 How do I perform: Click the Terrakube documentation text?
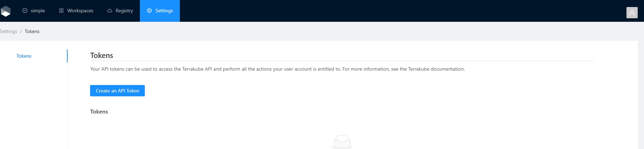(x=436, y=69)
